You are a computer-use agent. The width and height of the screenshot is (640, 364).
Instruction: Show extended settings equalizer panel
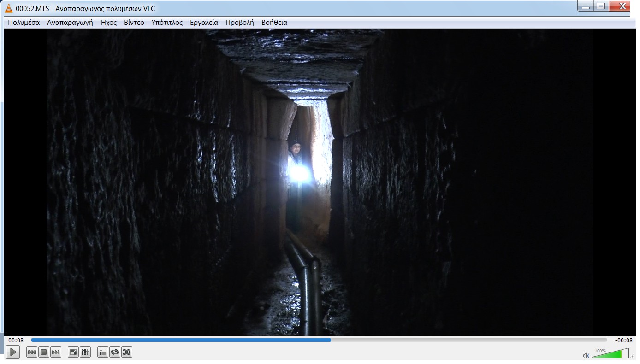85,352
